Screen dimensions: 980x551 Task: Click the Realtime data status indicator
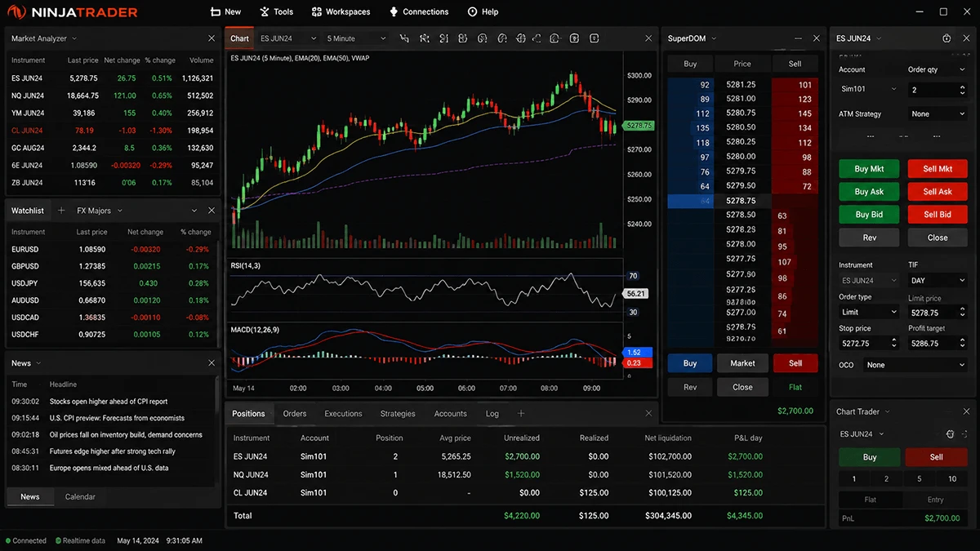click(80, 540)
